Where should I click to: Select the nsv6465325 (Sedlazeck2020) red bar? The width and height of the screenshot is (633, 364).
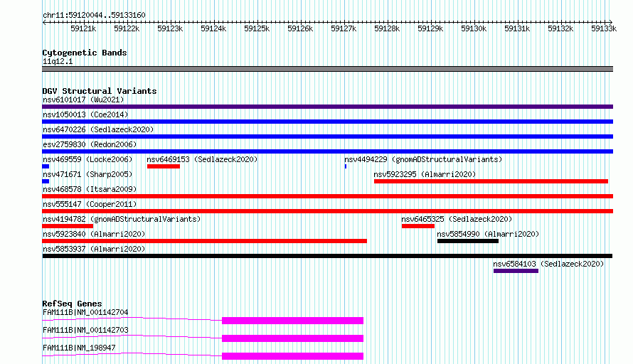click(x=417, y=226)
